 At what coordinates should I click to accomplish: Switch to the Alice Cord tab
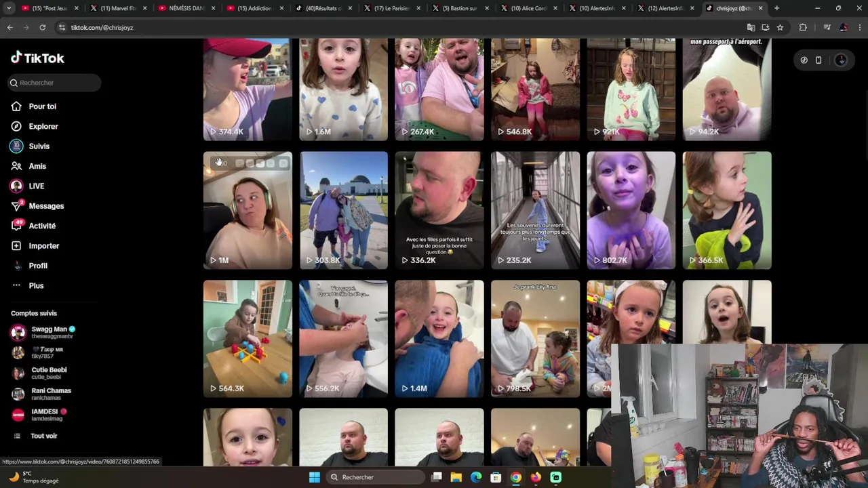529,8
